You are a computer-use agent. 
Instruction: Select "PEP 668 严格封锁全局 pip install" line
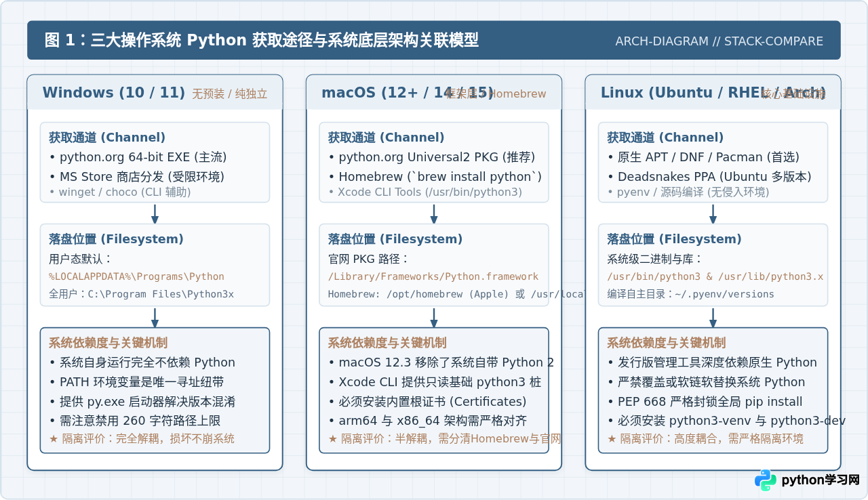pyautogui.click(x=705, y=402)
